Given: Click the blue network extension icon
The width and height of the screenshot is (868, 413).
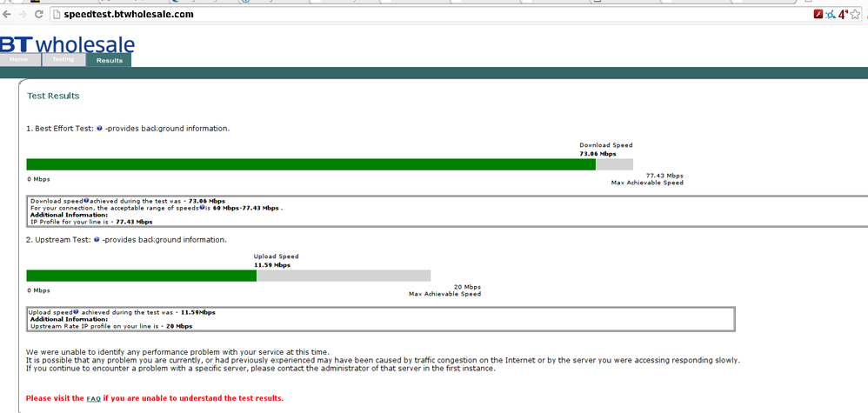Looking at the screenshot, I should [x=831, y=15].
